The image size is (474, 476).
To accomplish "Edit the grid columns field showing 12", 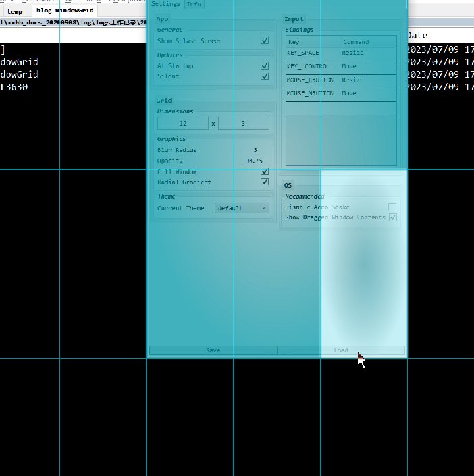I will (183, 124).
